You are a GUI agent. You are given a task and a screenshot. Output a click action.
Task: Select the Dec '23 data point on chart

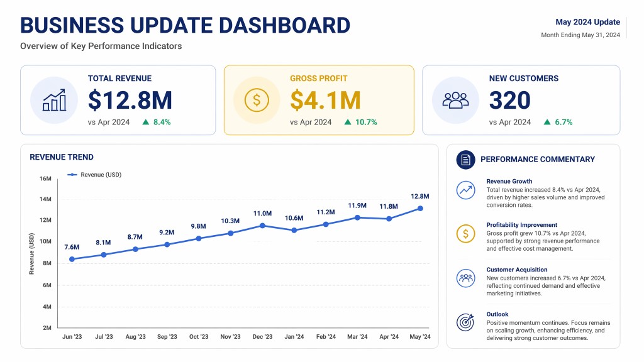click(x=262, y=226)
